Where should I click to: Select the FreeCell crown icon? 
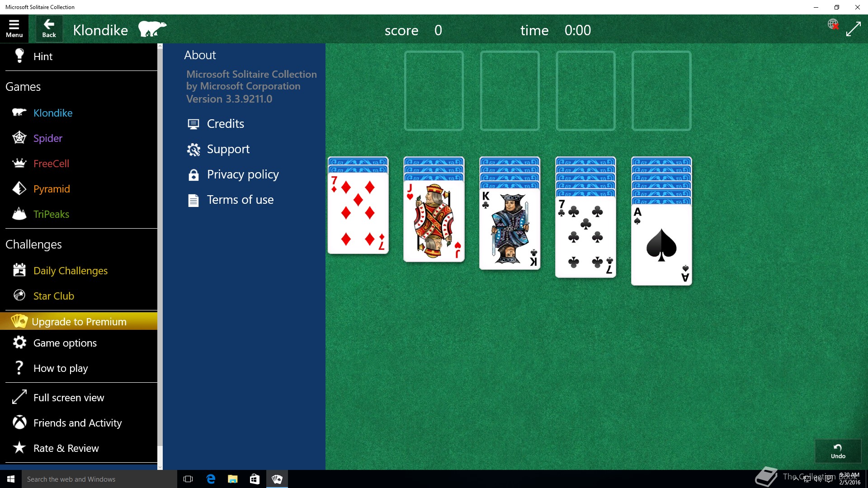tap(19, 163)
